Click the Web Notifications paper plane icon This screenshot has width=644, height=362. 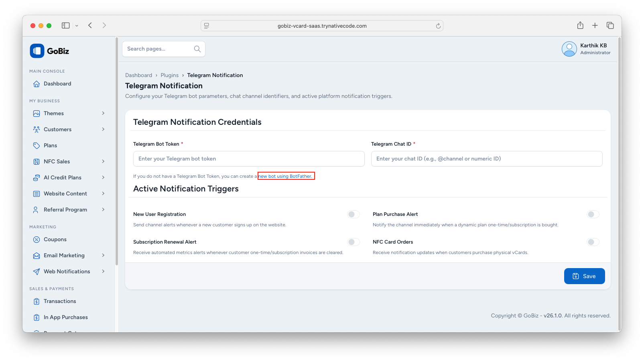[x=37, y=272]
